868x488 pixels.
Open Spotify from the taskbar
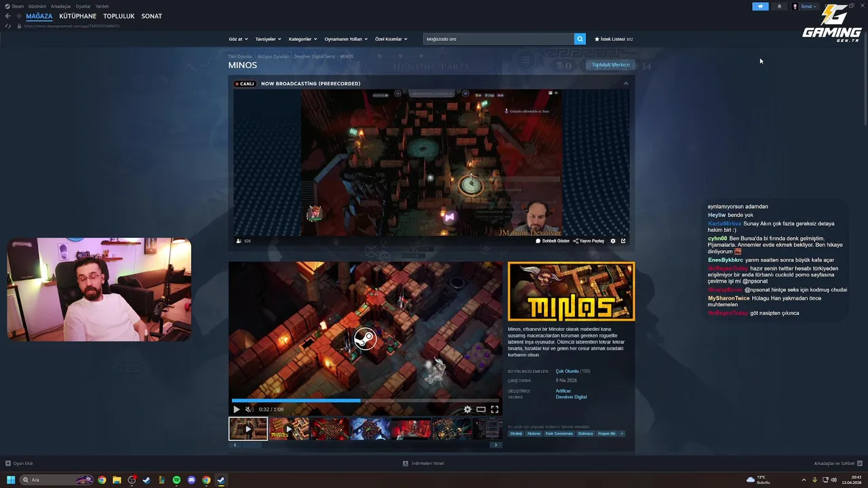(x=176, y=480)
